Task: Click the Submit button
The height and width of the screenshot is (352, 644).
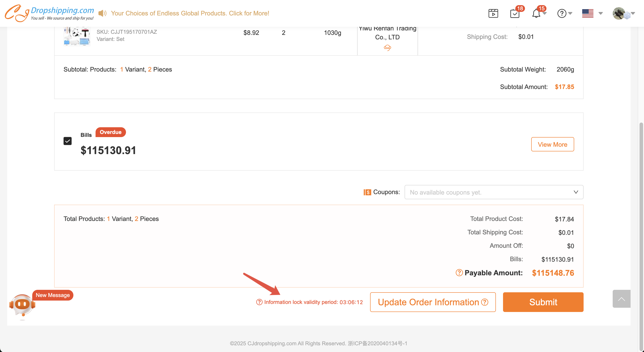Action: (x=543, y=302)
